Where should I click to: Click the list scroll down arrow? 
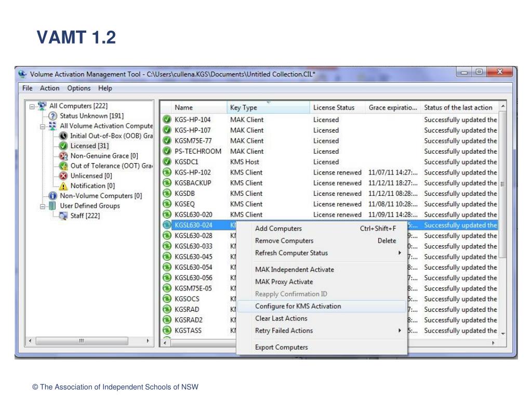[x=503, y=334]
